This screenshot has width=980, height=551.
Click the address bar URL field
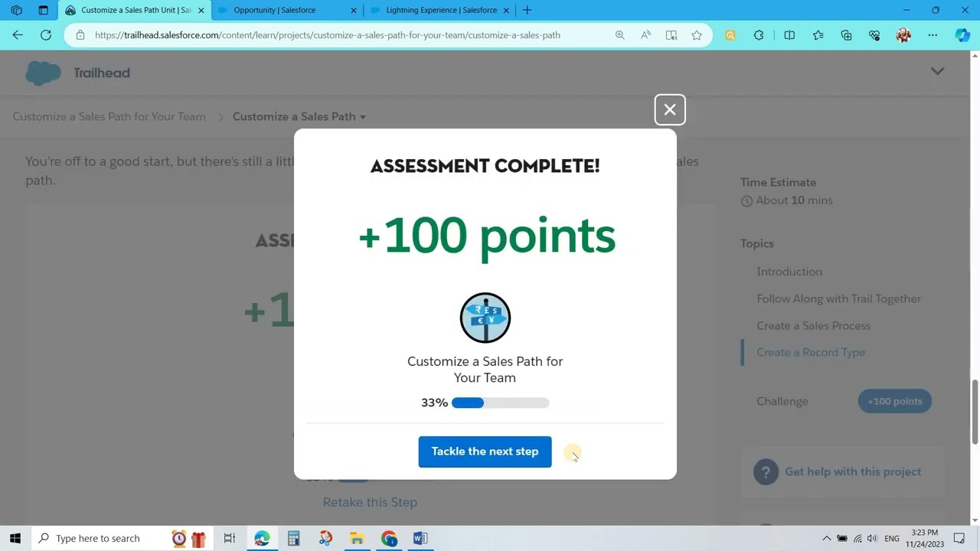coord(328,35)
